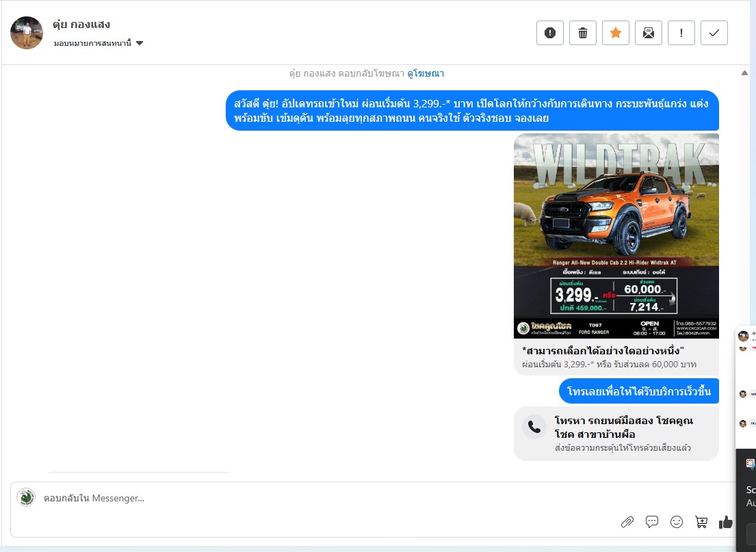756x552 pixels.
Task: Open the emoji picker smiley icon
Action: click(677, 522)
